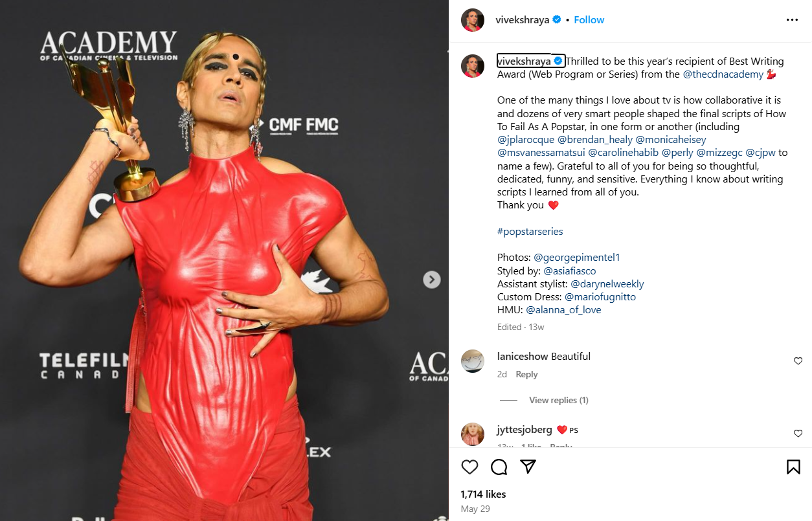This screenshot has height=521, width=812.
Task: Open laniceshow's avatar
Action: [x=473, y=361]
